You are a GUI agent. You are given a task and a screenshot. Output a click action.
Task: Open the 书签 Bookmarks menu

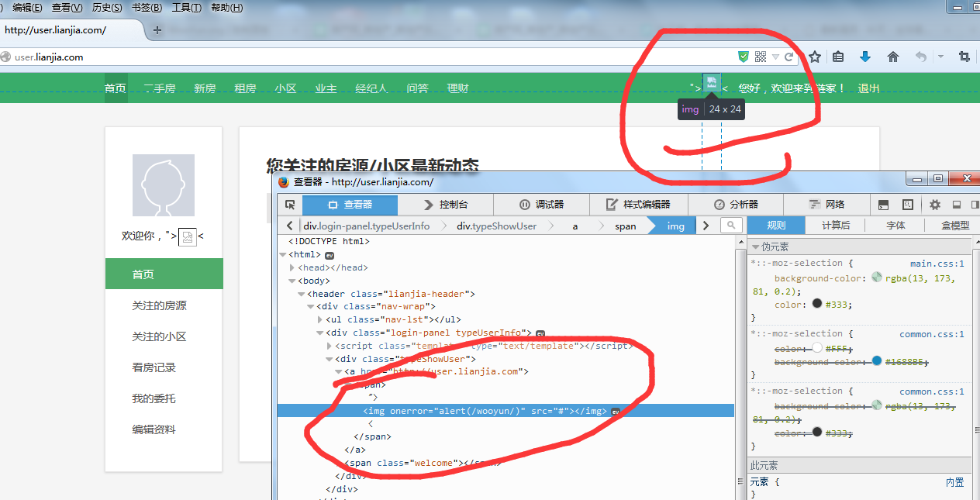(147, 8)
